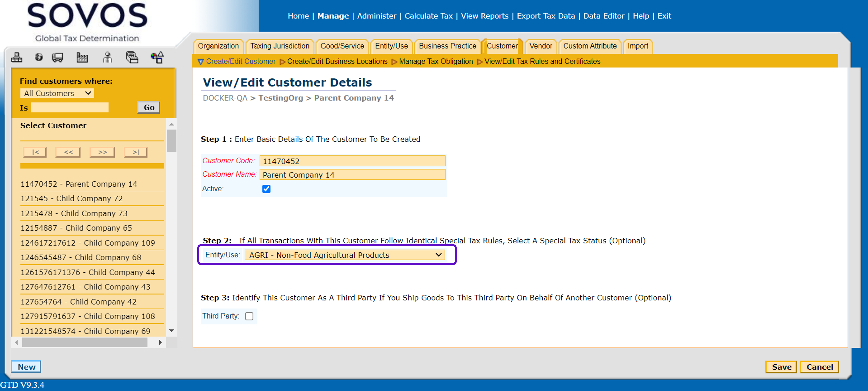Viewport: 868px width, 391px height.
Task: Click the colored shapes attribute icon
Action: [157, 57]
